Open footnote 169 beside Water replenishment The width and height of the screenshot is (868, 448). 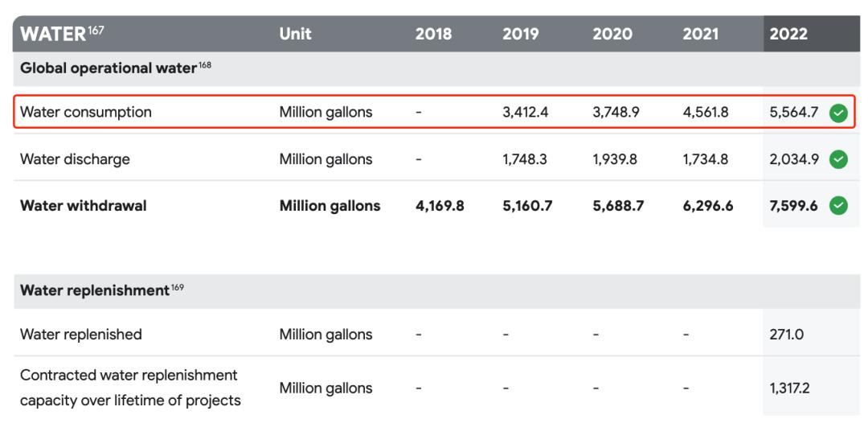click(177, 287)
